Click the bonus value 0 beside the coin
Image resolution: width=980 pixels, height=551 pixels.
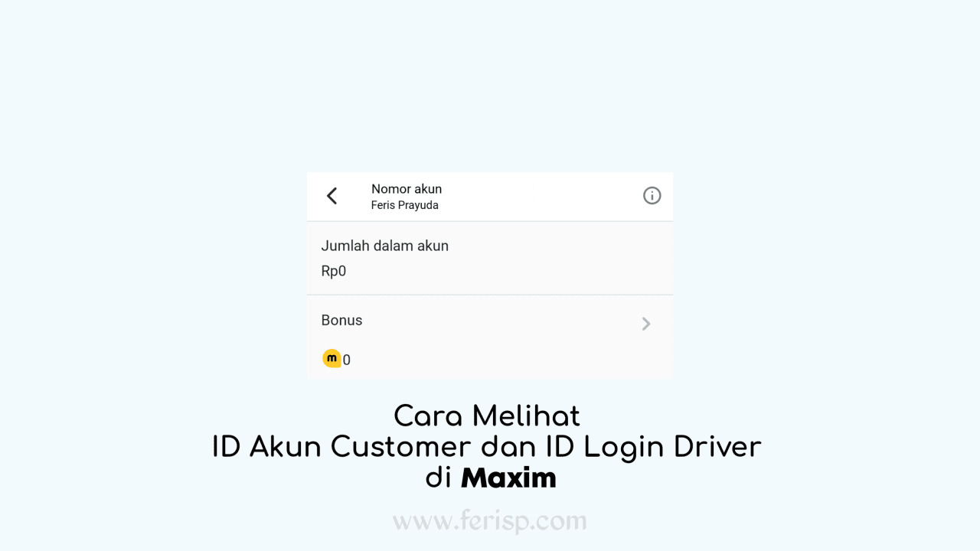point(347,360)
